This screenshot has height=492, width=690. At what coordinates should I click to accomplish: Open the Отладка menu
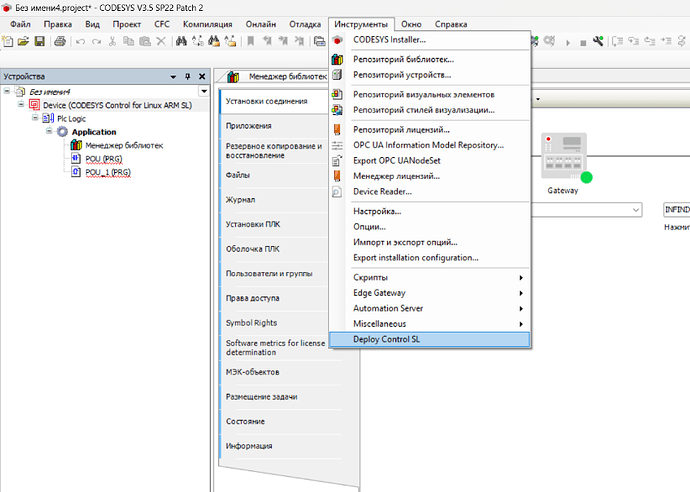coord(305,24)
